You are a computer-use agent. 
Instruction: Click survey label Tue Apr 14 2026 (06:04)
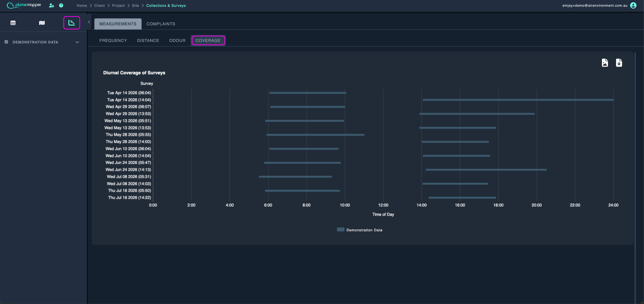[129, 93]
